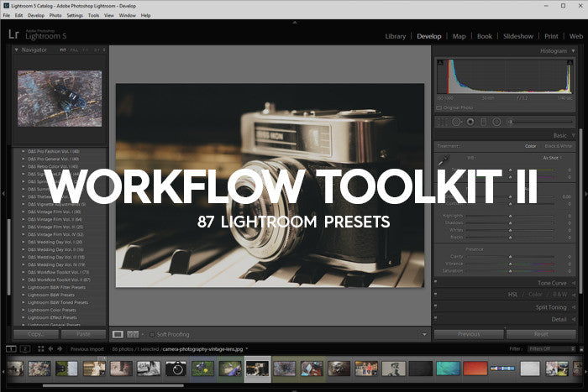Switch to the Library module

[396, 36]
